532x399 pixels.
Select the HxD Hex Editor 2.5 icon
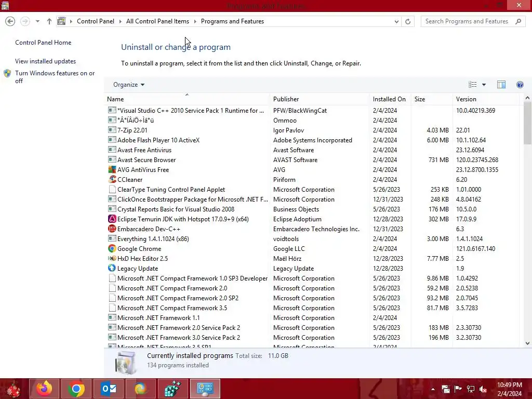pos(112,258)
